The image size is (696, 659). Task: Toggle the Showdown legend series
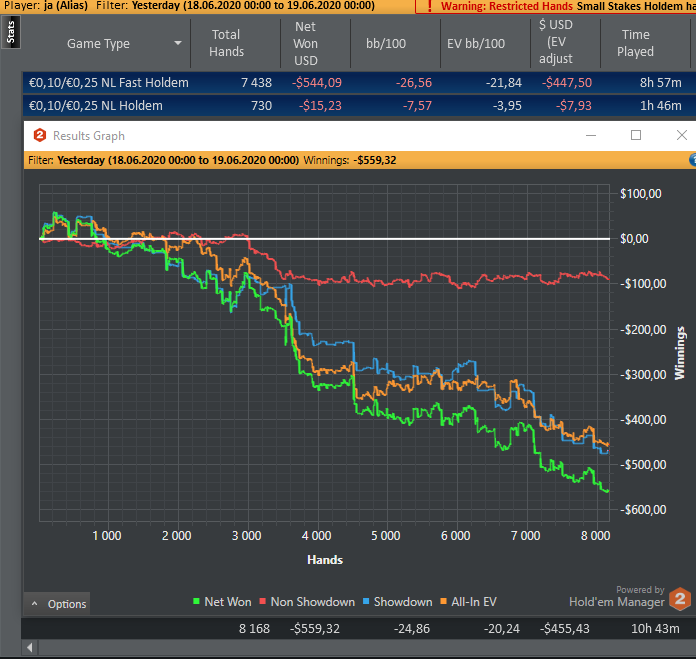pyautogui.click(x=397, y=602)
